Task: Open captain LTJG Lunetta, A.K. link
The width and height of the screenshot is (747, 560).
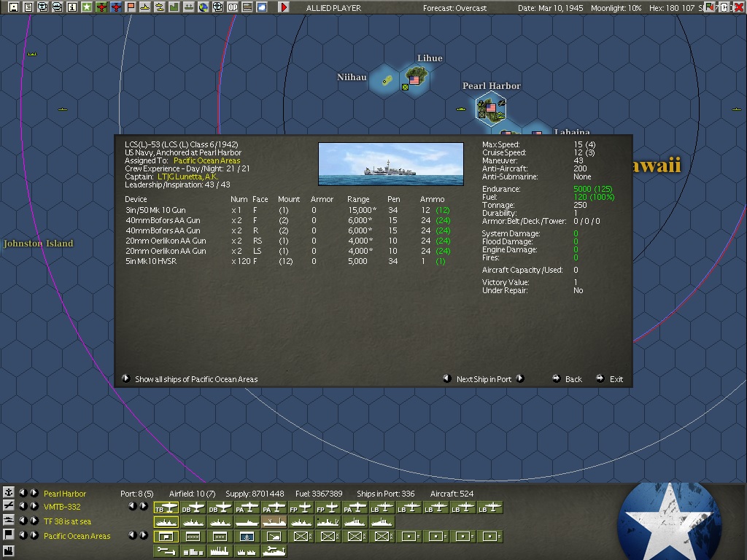Action: coord(187,176)
